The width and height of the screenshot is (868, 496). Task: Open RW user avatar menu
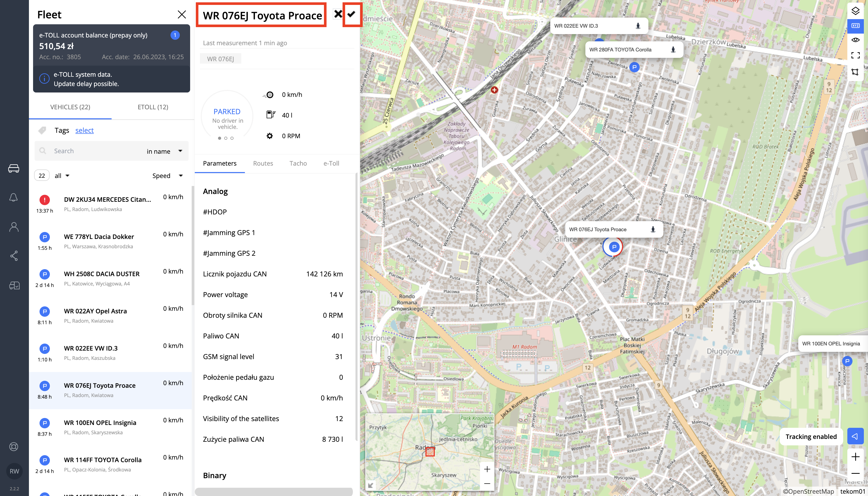tap(14, 471)
